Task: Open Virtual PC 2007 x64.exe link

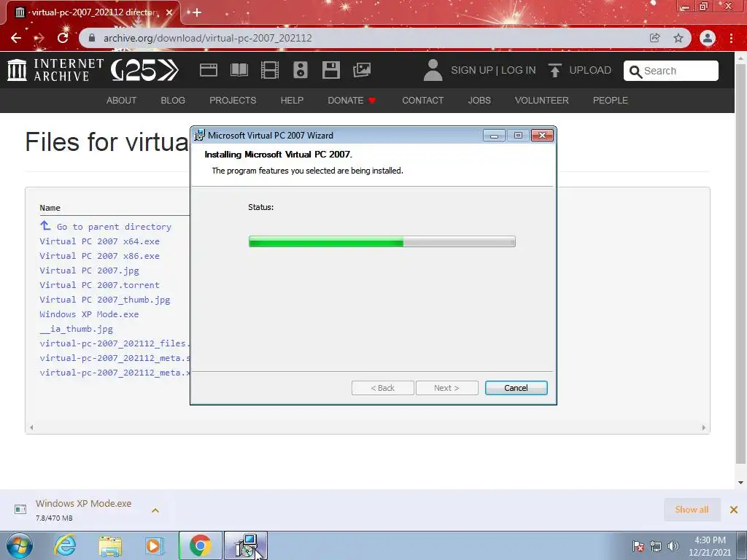Action: point(99,241)
